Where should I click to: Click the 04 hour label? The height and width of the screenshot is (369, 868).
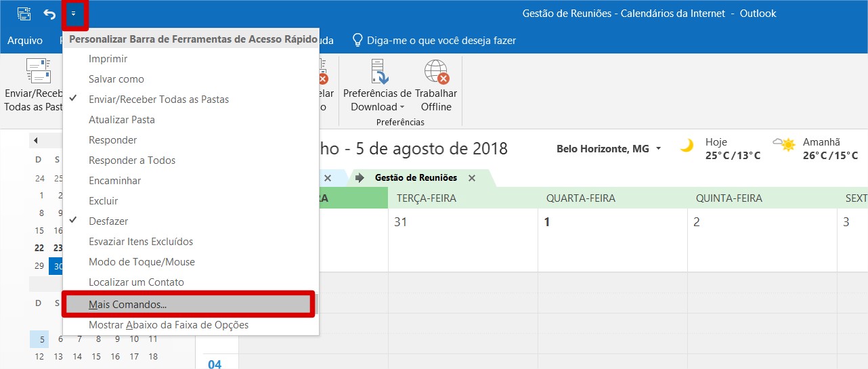214,364
